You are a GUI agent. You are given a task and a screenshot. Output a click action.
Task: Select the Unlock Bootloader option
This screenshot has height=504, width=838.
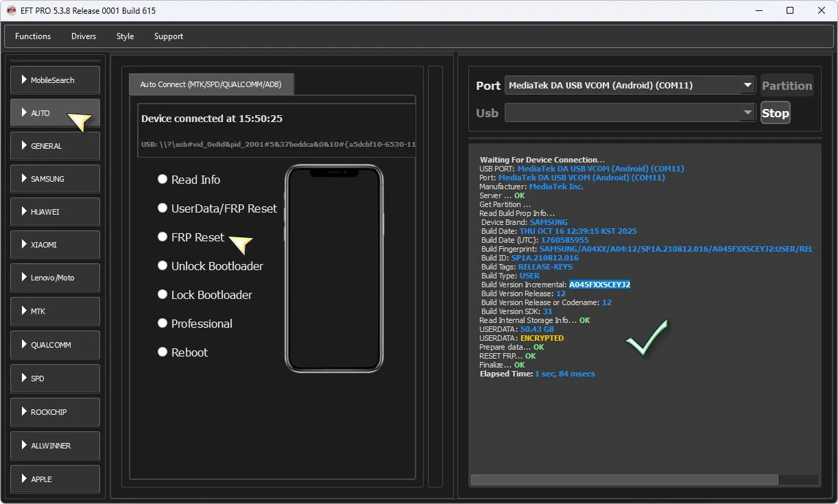pyautogui.click(x=163, y=265)
